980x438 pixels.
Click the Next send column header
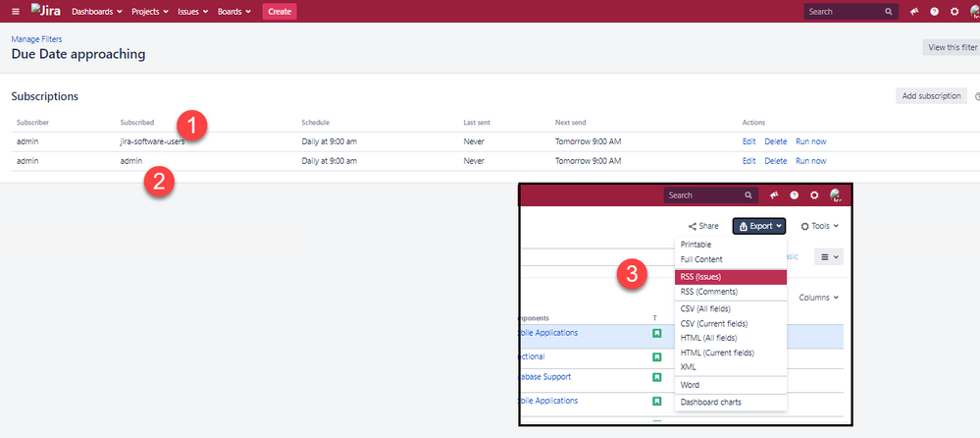(571, 123)
